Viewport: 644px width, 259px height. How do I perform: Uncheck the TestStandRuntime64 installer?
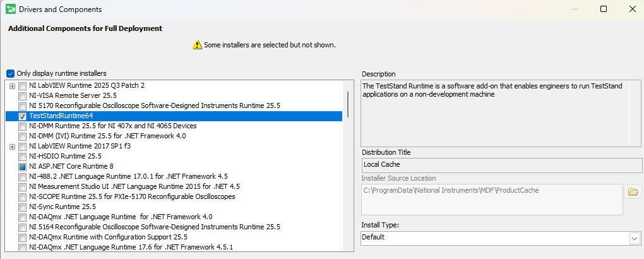22,116
